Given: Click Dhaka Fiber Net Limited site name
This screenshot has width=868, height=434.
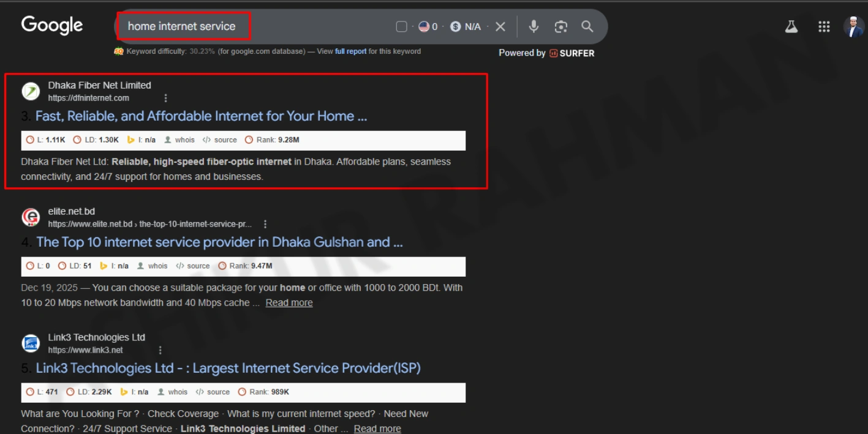Looking at the screenshot, I should pos(99,85).
